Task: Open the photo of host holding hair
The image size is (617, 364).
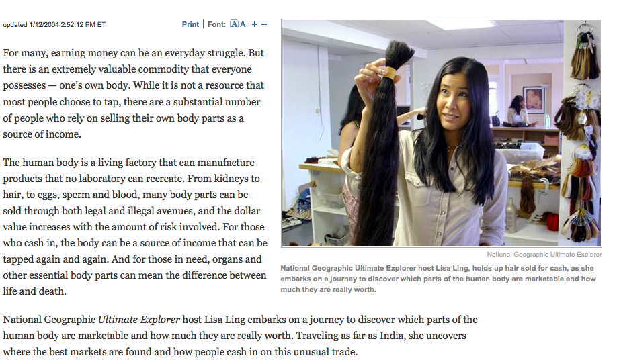Action: pos(442,133)
